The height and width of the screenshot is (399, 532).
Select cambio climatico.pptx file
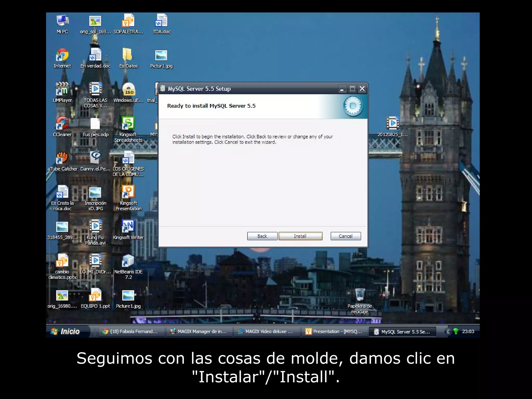point(62,267)
